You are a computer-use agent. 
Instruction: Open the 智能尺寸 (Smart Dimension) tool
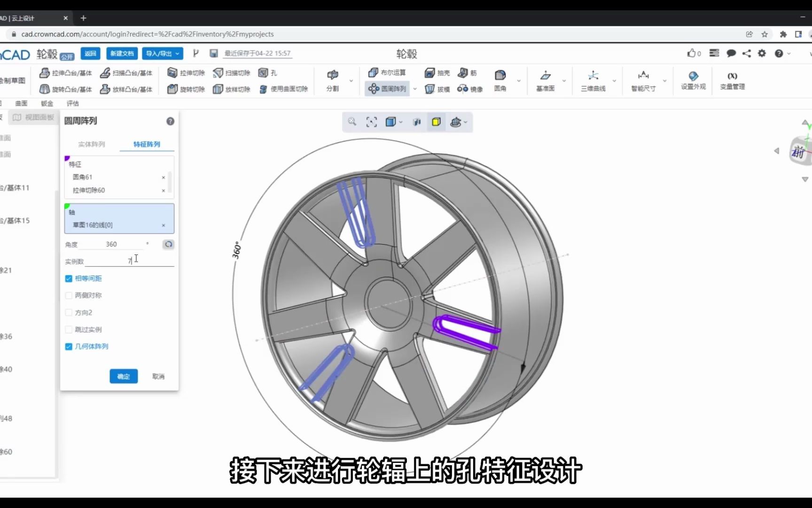[x=642, y=80]
